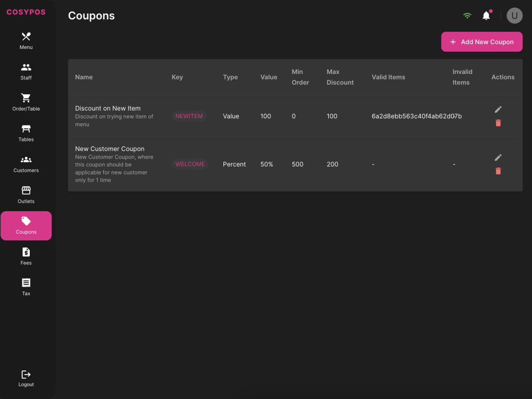
Task: Click the '50%' value cell
Action: (x=267, y=164)
